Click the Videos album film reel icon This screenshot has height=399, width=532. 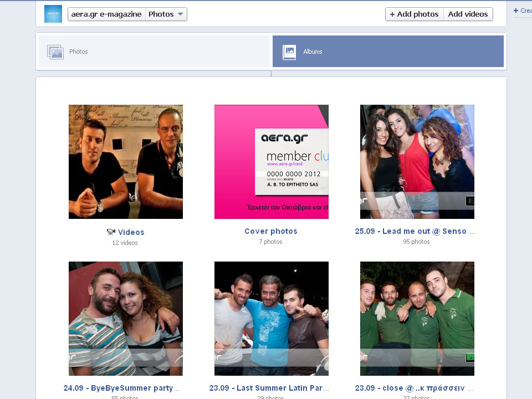coord(111,232)
